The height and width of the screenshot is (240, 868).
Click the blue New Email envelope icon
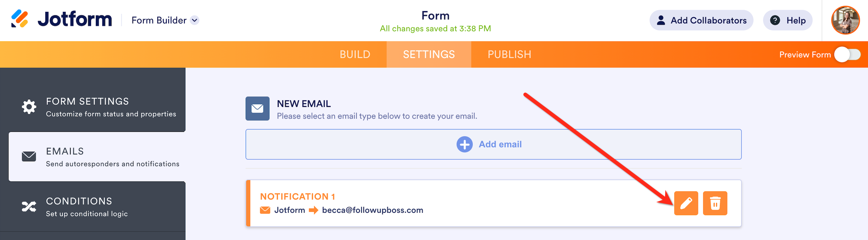coord(257,108)
